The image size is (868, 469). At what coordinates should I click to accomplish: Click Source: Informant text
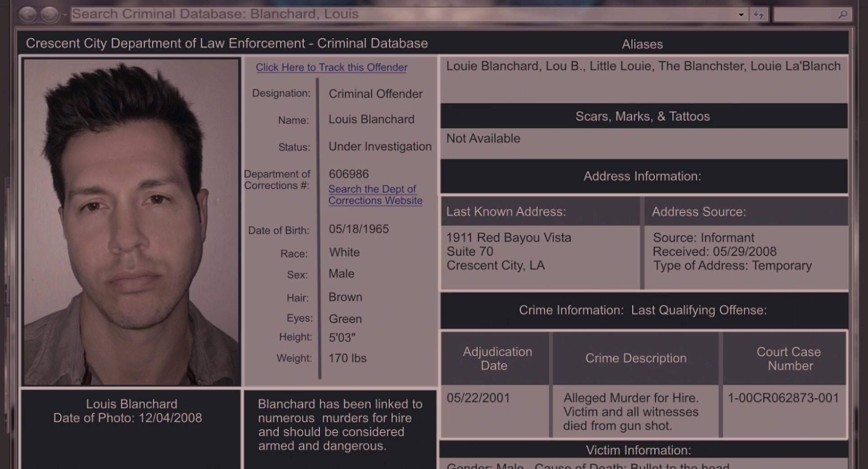pyautogui.click(x=703, y=238)
